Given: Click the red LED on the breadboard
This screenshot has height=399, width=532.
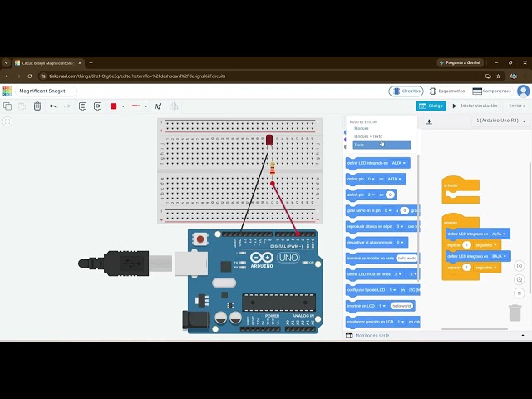Looking at the screenshot, I should click(x=269, y=140).
